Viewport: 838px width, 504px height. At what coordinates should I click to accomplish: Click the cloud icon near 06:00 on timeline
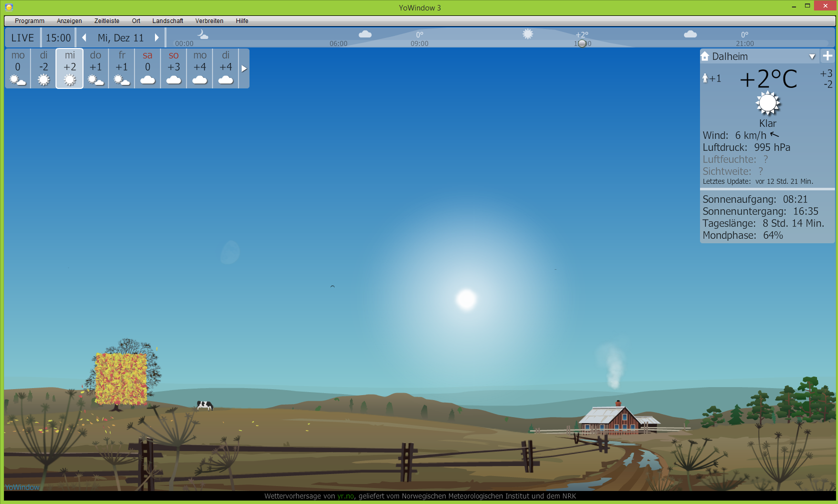365,34
